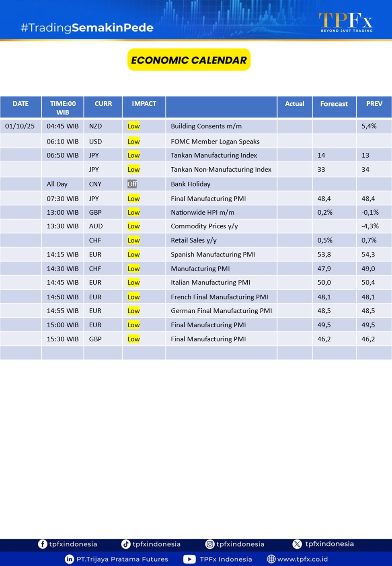392x566 pixels.
Task: Click the #TradingSemakinPede hashtag
Action: (x=87, y=28)
